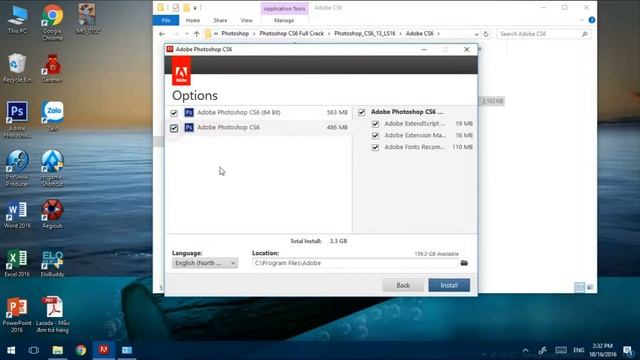The width and height of the screenshot is (640, 360).
Task: Open ProShow Producer desktop shortcut
Action: pyautogui.click(x=17, y=168)
